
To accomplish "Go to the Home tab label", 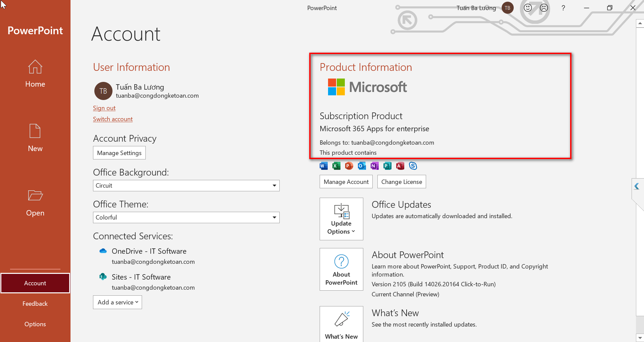I will pos(35,84).
